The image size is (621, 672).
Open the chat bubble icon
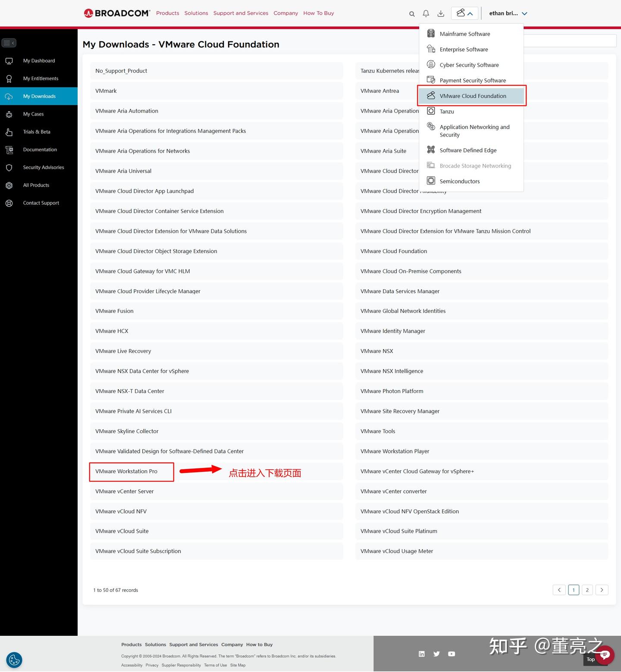pos(605,655)
